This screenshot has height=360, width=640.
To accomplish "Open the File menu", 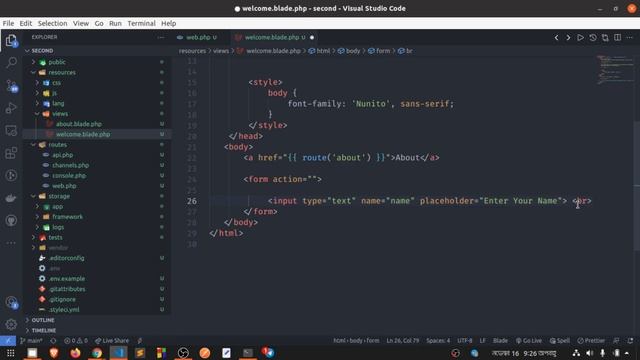I will point(8,23).
